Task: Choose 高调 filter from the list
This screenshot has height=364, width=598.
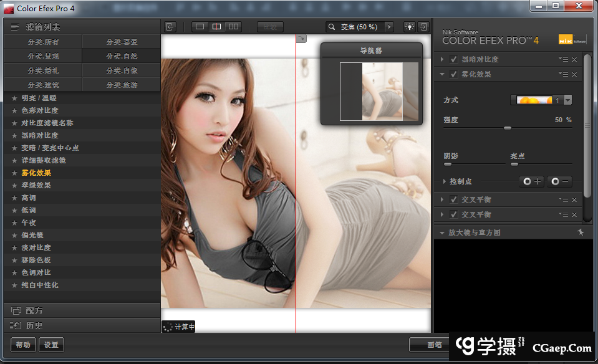Action: coord(29,198)
